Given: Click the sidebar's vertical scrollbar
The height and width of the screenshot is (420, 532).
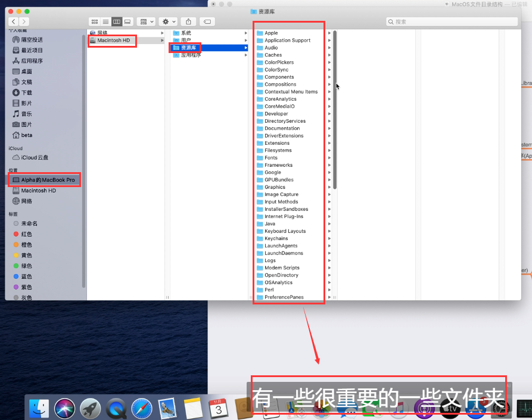Looking at the screenshot, I should coord(83,161).
